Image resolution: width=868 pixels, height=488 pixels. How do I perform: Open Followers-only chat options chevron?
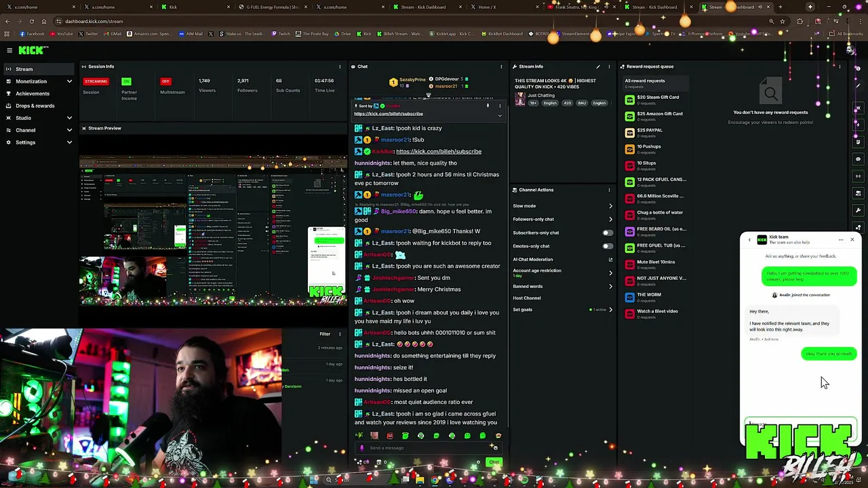[x=610, y=219]
